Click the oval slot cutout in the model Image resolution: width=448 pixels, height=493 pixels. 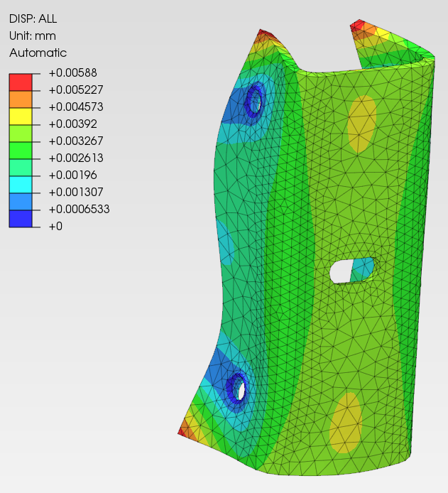[x=352, y=271]
